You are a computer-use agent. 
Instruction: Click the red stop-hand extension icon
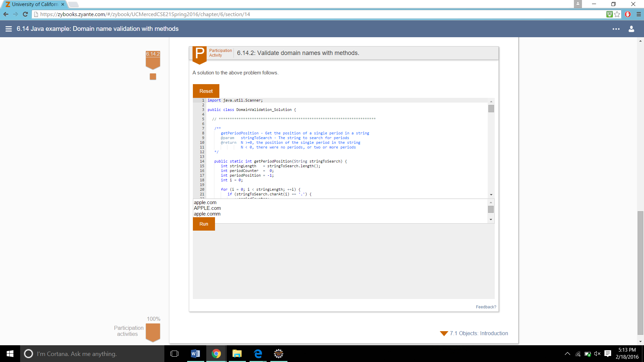[x=628, y=14]
